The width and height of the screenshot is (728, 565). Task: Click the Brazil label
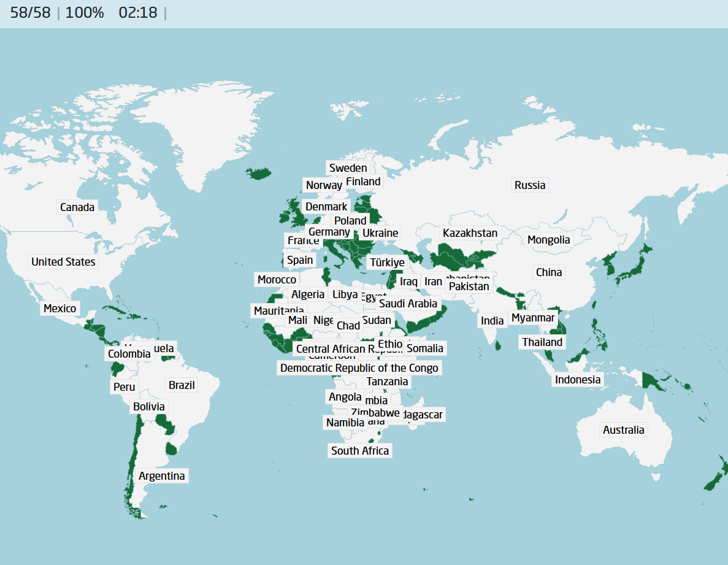tap(182, 385)
